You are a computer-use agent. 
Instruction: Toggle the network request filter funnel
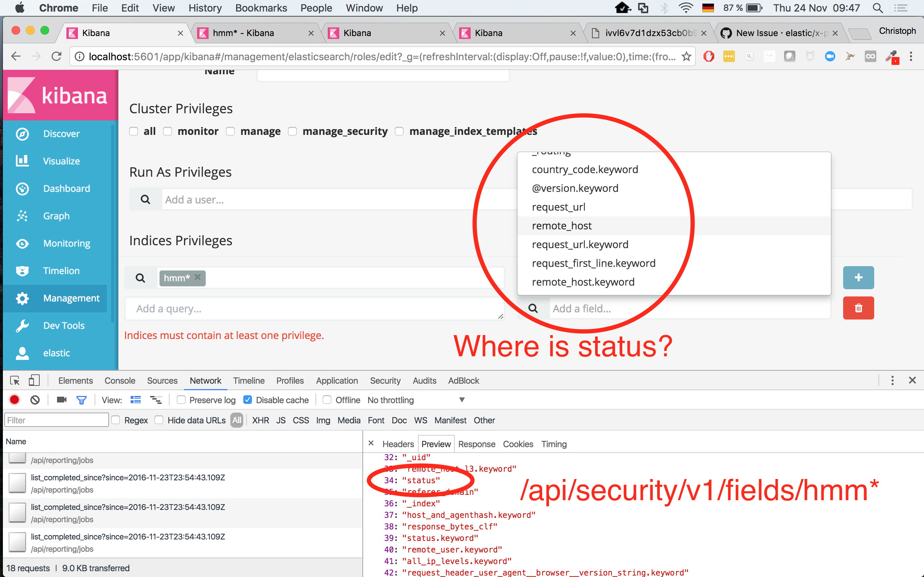(x=82, y=400)
